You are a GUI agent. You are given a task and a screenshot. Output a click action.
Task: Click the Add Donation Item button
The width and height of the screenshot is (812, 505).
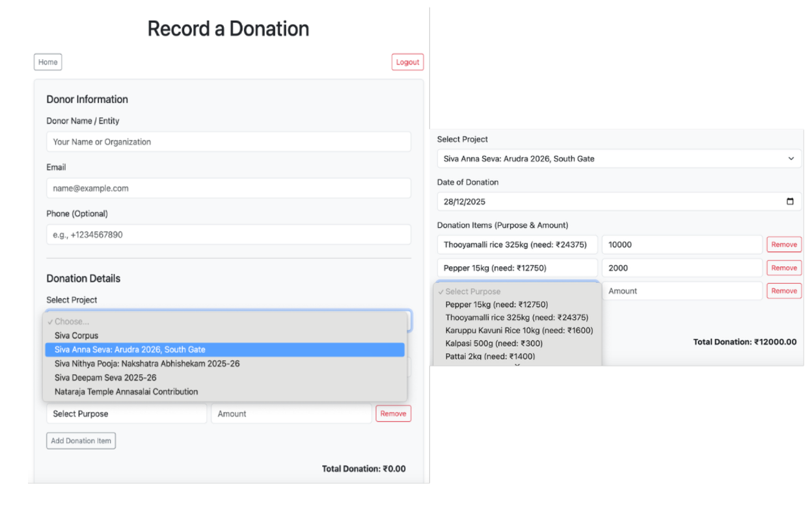[x=80, y=441]
